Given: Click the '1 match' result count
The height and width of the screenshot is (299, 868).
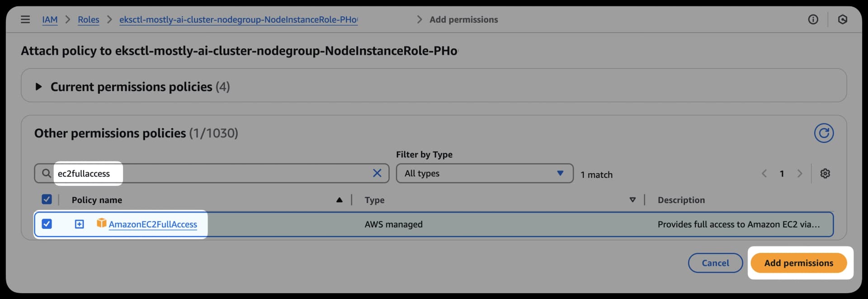Looking at the screenshot, I should (596, 175).
